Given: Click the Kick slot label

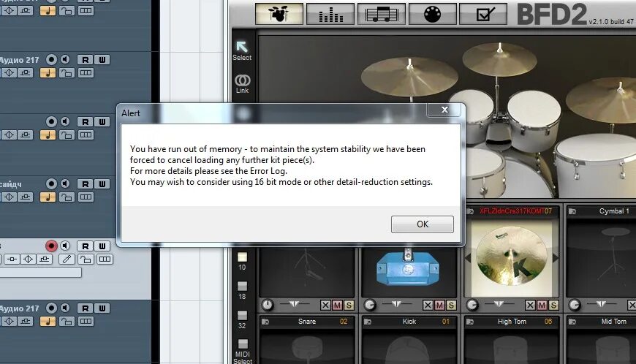Looking at the screenshot, I should coord(409,322).
